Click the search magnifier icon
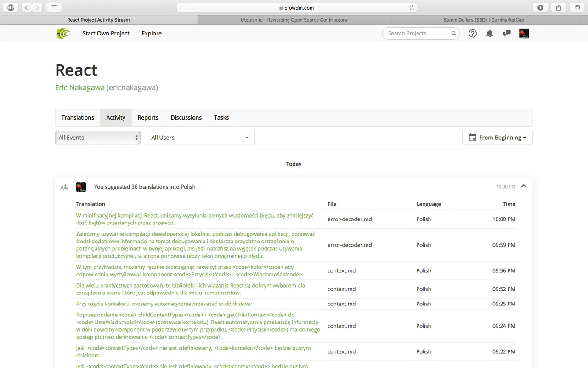This screenshot has width=588, height=368. [453, 33]
